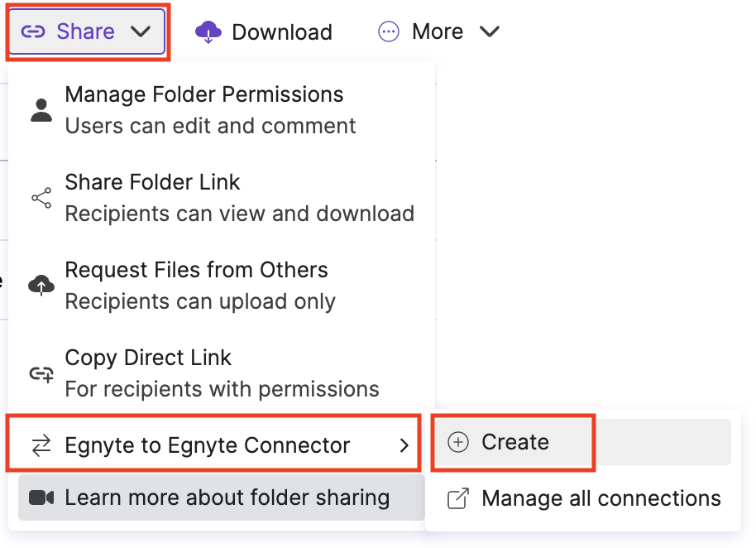Click video camera icon beside Learn more
The image size is (756, 548).
[x=41, y=498]
